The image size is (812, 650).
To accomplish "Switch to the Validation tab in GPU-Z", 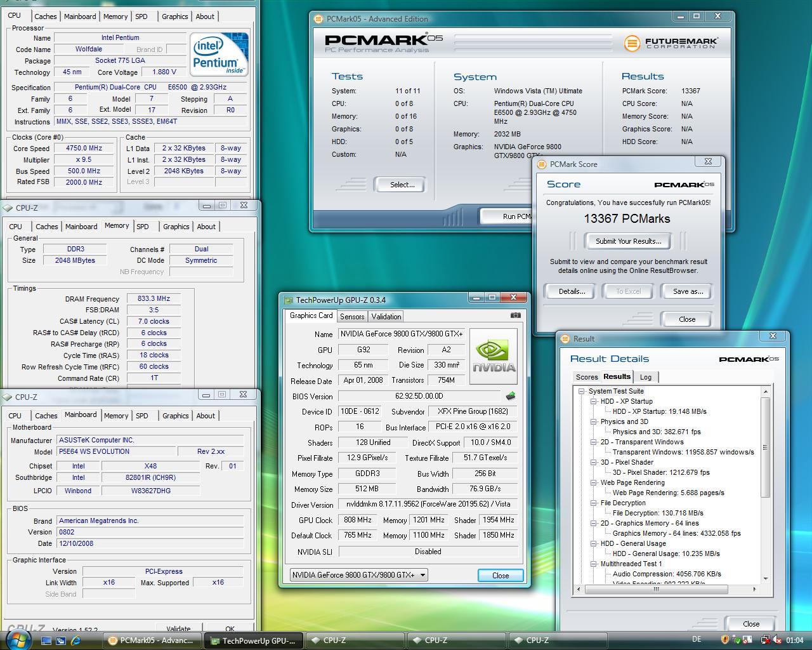I will (x=386, y=316).
